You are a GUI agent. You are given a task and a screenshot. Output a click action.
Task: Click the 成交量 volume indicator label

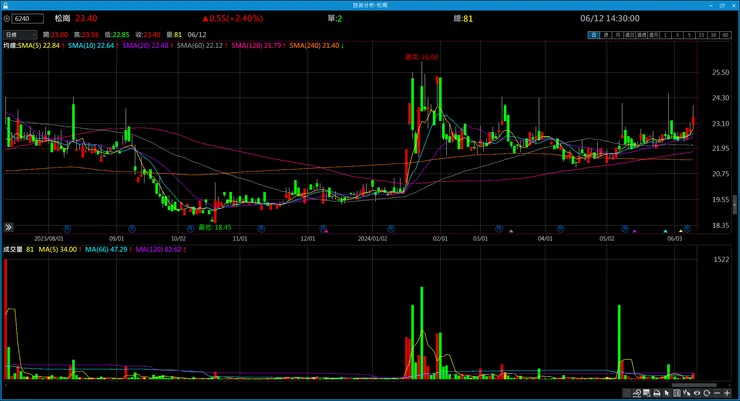click(13, 250)
